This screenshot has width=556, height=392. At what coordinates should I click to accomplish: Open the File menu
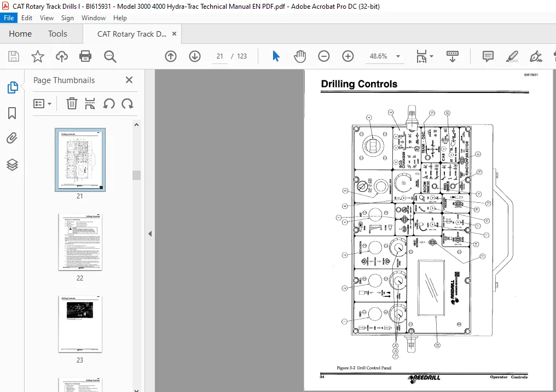point(9,17)
